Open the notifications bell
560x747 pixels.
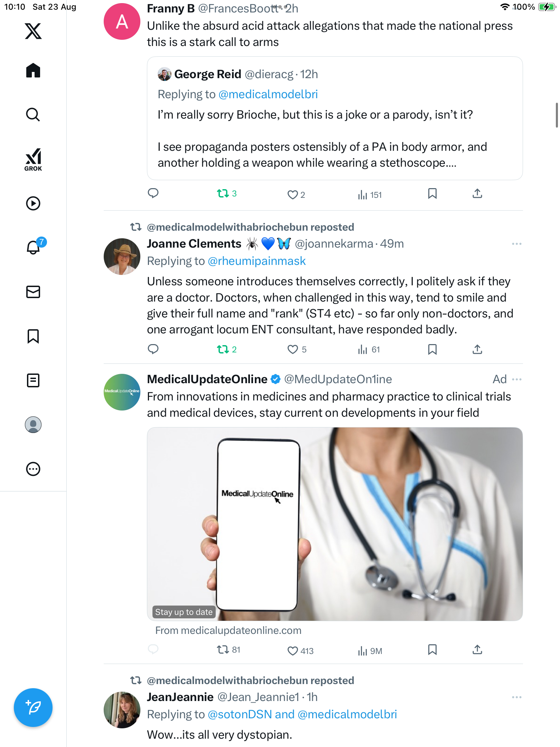[33, 248]
